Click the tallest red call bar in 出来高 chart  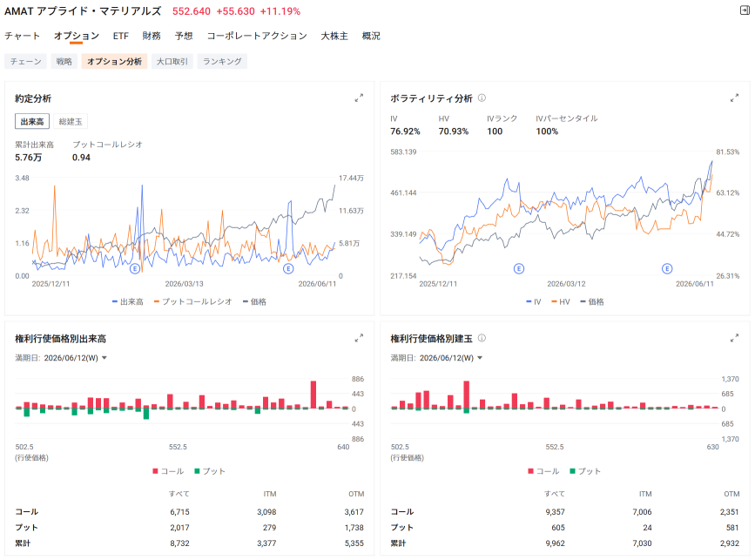[313, 395]
